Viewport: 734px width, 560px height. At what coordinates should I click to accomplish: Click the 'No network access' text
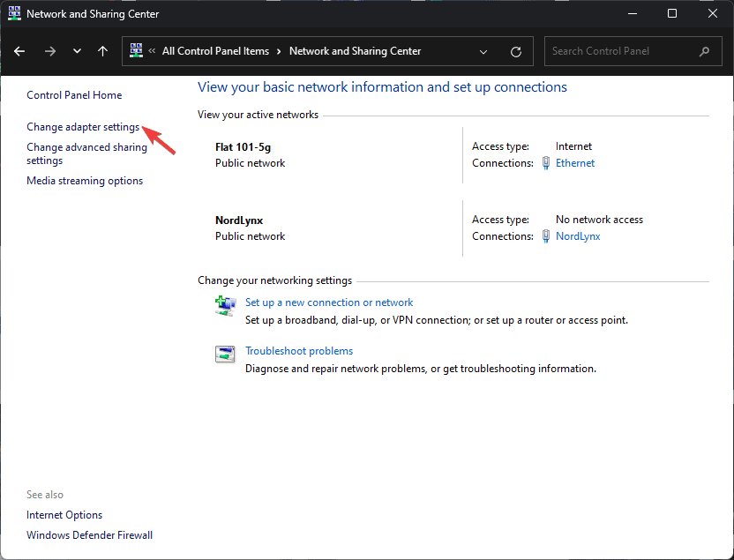pos(599,220)
